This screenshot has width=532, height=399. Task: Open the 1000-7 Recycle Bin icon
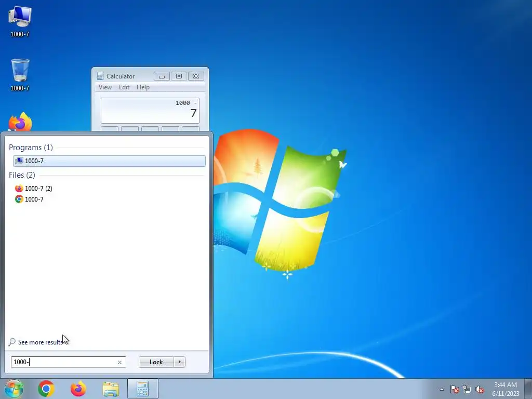pos(20,75)
